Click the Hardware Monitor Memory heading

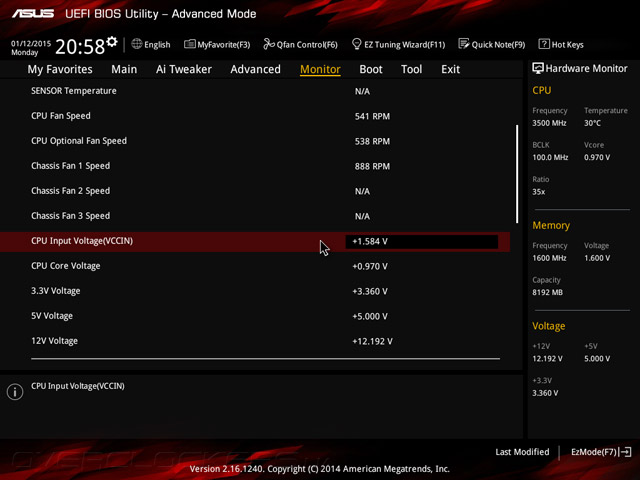tap(551, 225)
